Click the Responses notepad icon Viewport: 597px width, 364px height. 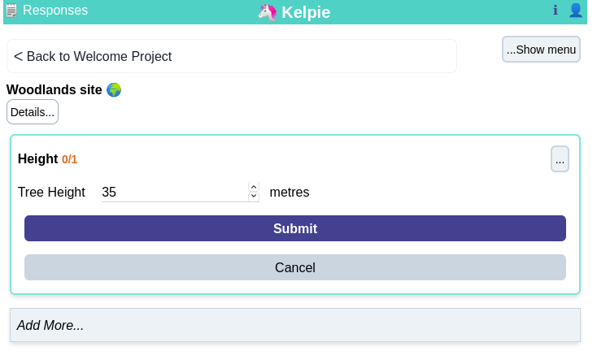[x=11, y=11]
